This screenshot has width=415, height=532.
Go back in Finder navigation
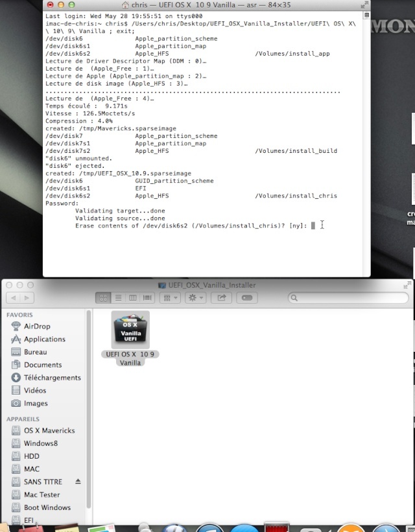(x=13, y=298)
